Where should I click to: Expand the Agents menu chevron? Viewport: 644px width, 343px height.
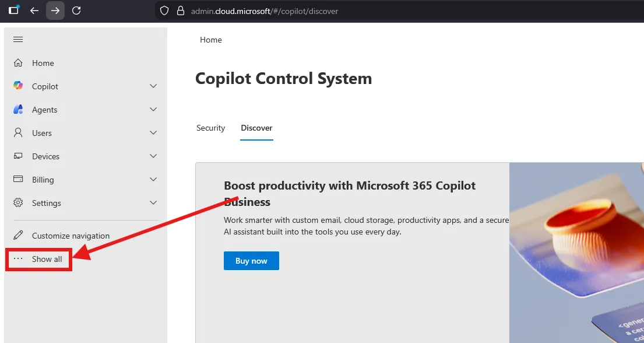pyautogui.click(x=153, y=110)
